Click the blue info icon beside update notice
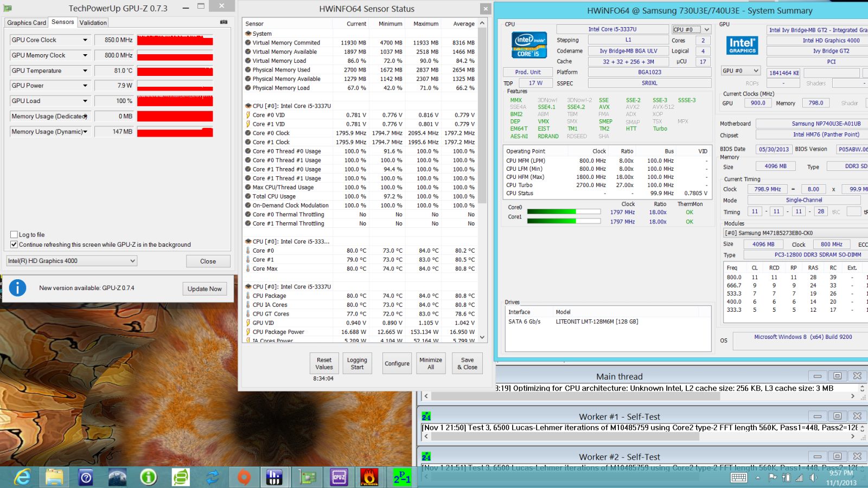The width and height of the screenshot is (868, 488). (x=17, y=288)
